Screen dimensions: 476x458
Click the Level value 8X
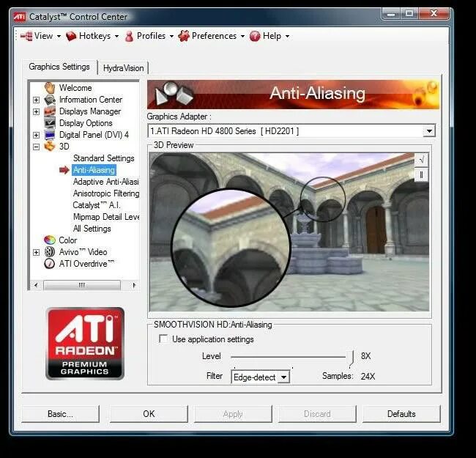coord(366,356)
